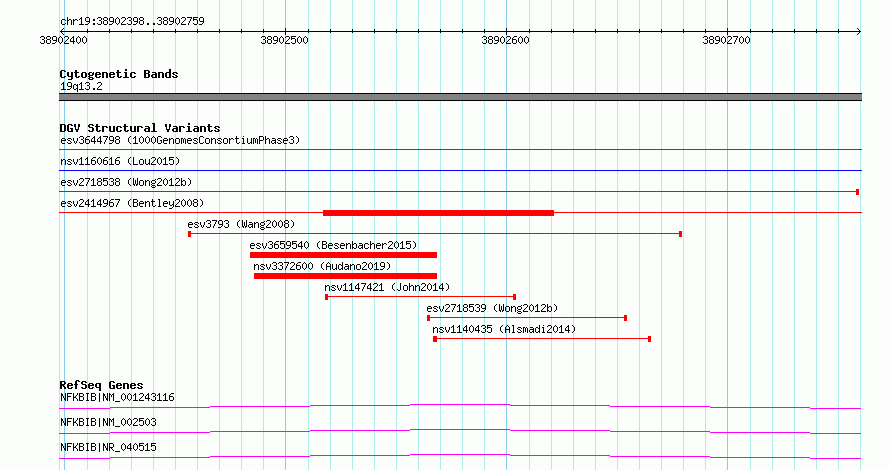The image size is (890, 470).
Task: Click the thick red nsv3372600 Audano2019 bar
Action: coord(345,276)
